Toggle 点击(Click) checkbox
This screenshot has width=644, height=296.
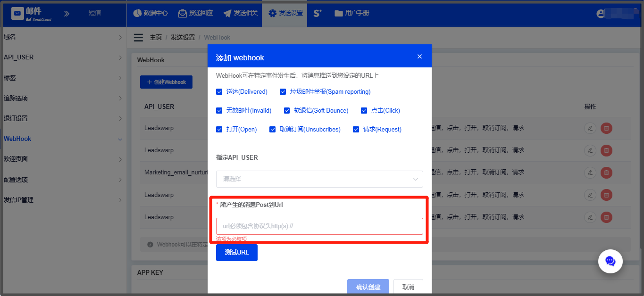click(x=364, y=111)
